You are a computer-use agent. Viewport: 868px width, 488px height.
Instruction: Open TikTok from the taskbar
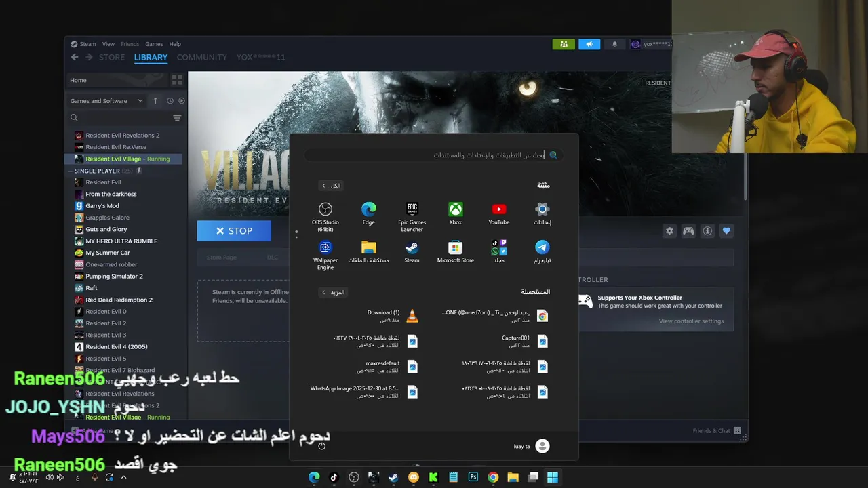(334, 477)
